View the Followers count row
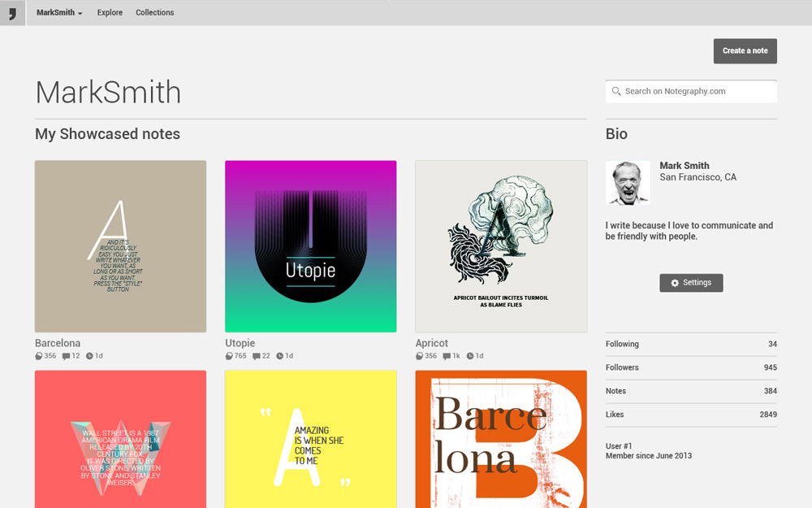 (691, 367)
